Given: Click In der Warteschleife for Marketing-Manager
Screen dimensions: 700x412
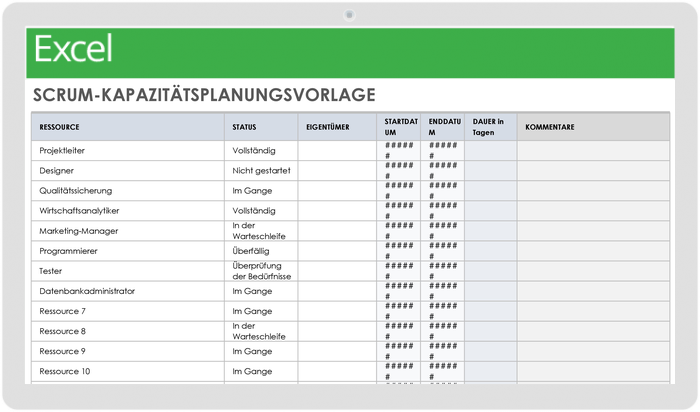Looking at the screenshot, I should coord(261,231).
